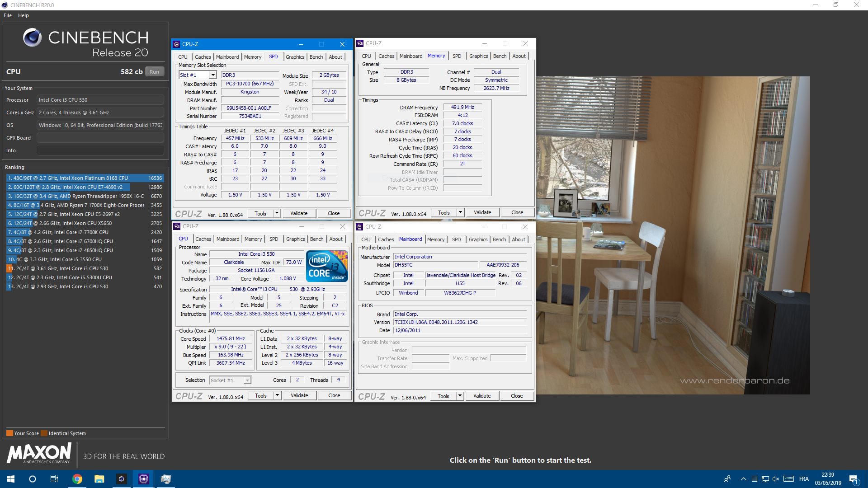Click the MAXON logo
Image resolution: width=868 pixels, height=488 pixels.
click(39, 453)
